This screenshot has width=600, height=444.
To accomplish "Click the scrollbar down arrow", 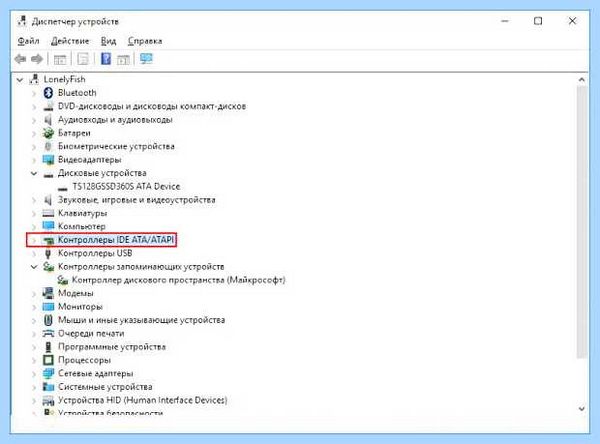I will pos(582,409).
